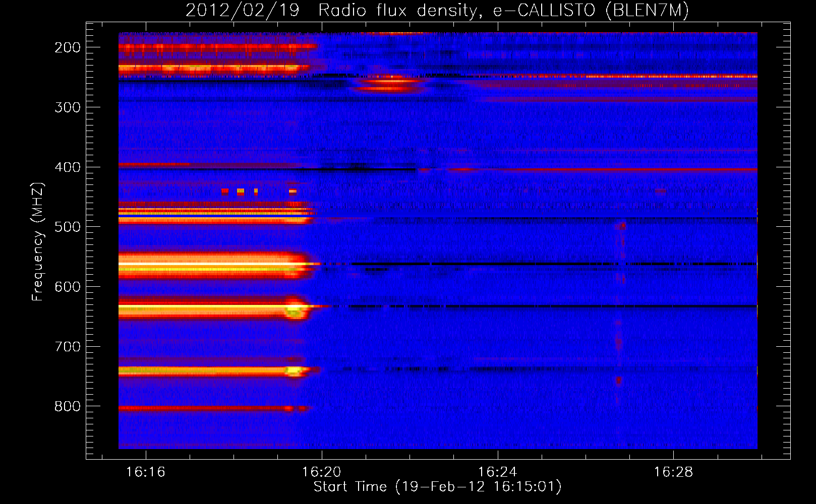Click the 300 frequency tick label
This screenshot has width=816, height=504.
click(68, 107)
